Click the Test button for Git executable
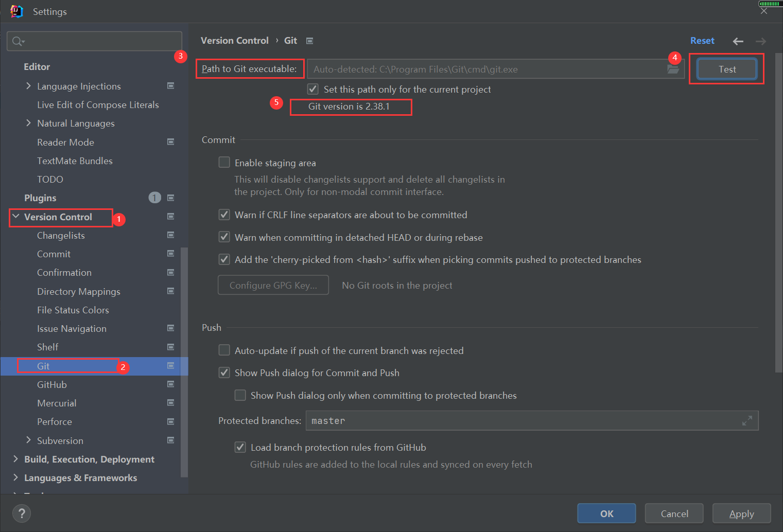This screenshot has width=783, height=532. tap(727, 69)
